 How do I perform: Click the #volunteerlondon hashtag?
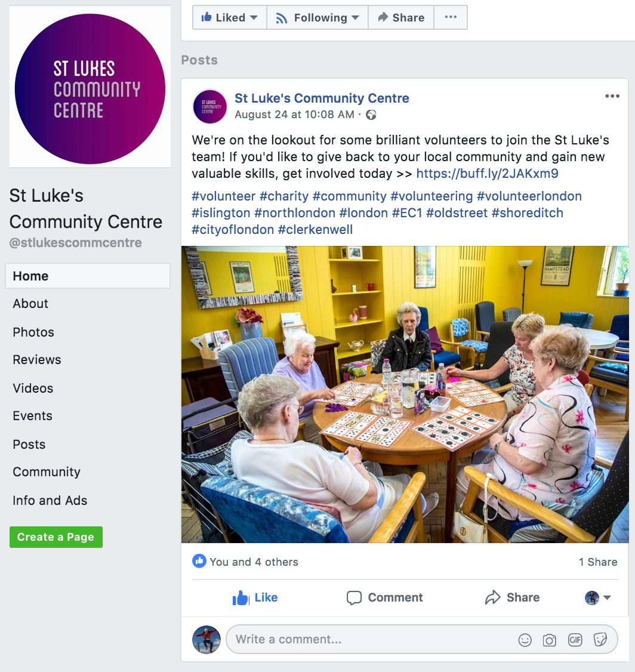pos(529,196)
